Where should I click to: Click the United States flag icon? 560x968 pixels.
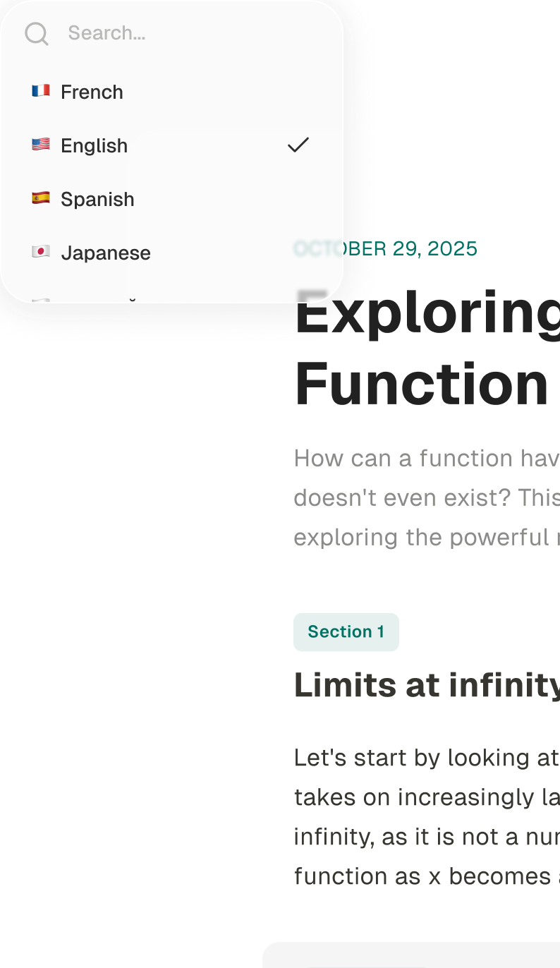click(x=41, y=145)
